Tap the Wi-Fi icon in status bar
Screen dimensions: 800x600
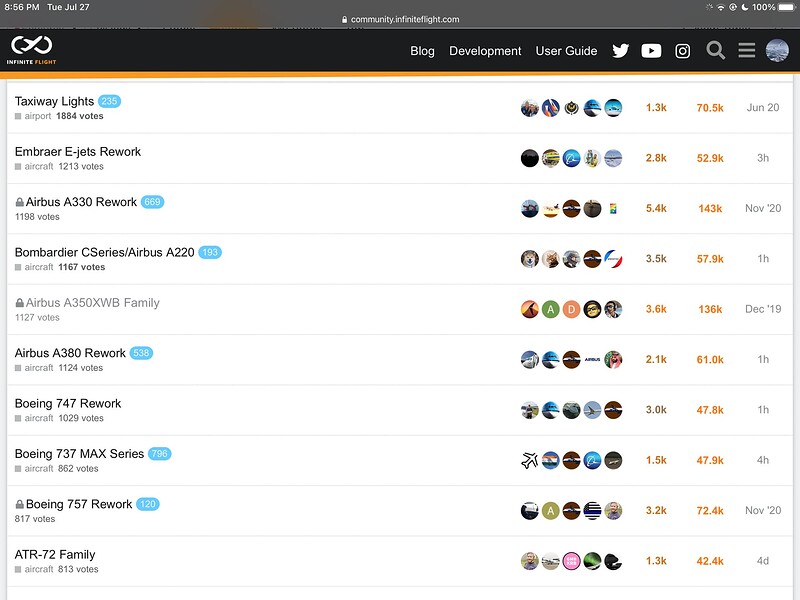click(720, 7)
